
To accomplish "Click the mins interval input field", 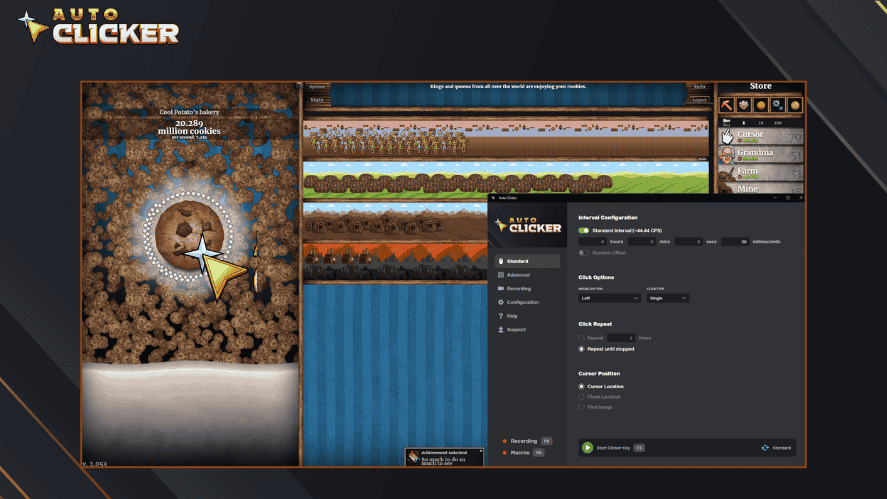I will coord(642,242).
